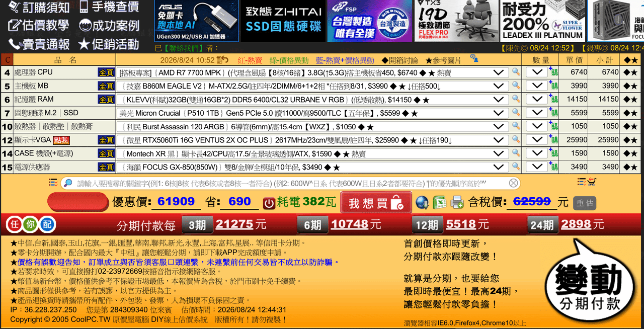Open the cart list icon right of search
644x329 pixels.
(x=587, y=182)
